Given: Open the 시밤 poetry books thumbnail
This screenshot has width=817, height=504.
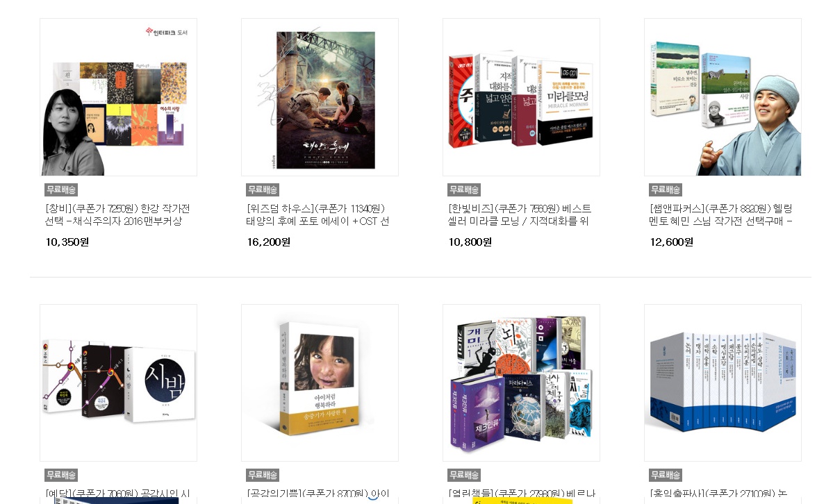Looking at the screenshot, I should click(118, 383).
